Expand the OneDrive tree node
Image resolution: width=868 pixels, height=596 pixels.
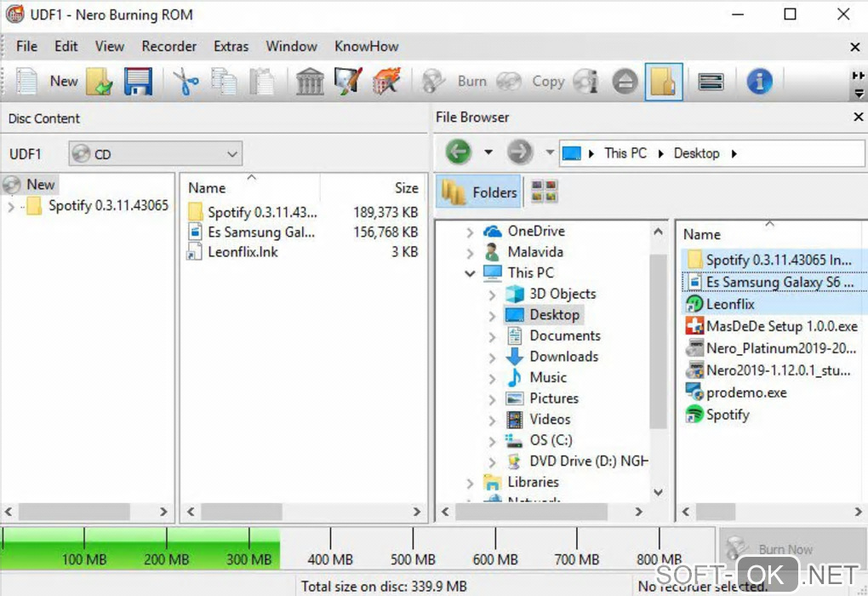[x=470, y=232]
